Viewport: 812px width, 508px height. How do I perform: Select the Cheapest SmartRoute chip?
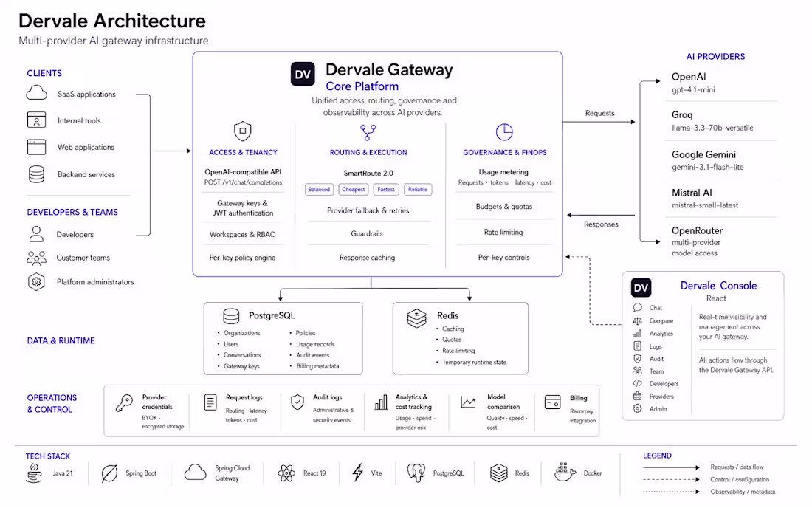354,190
